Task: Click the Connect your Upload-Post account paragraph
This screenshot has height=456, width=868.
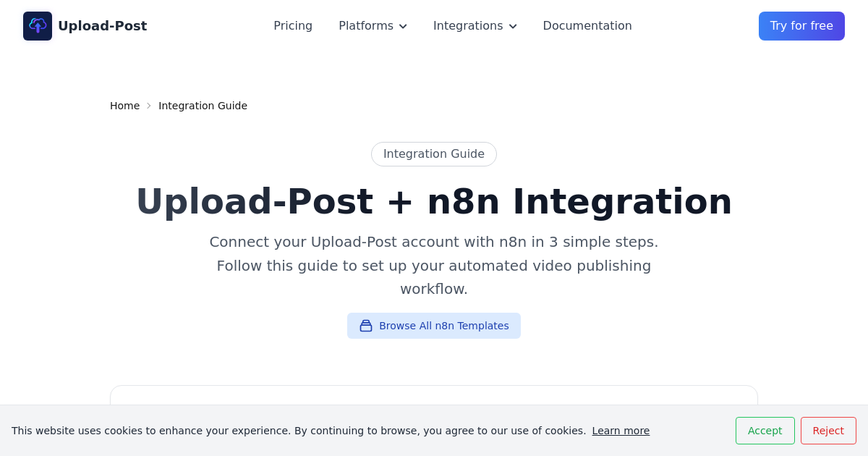Action: (434, 266)
